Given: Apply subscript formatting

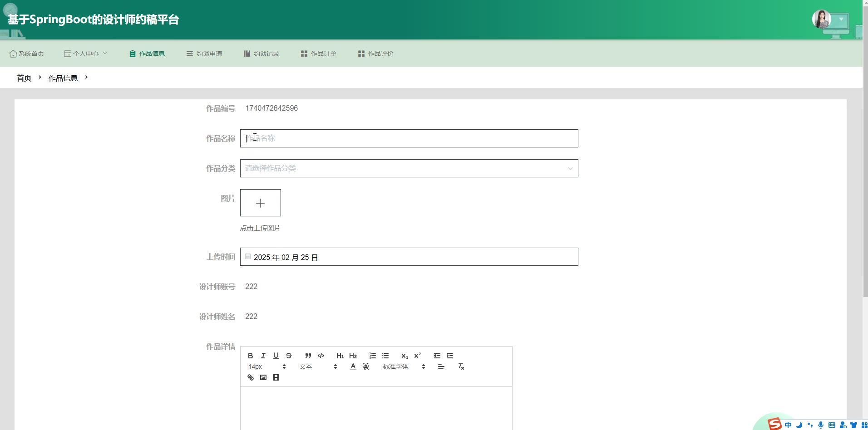Looking at the screenshot, I should tap(404, 356).
